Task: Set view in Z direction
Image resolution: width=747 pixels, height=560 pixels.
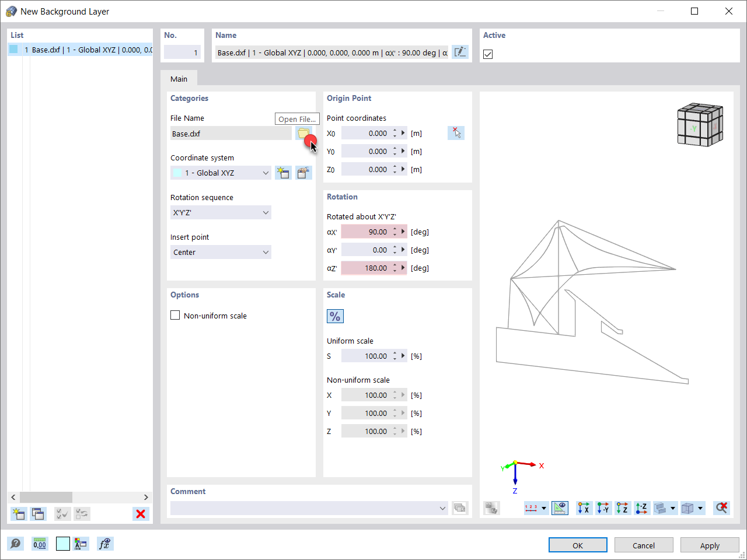Action: pos(623,508)
